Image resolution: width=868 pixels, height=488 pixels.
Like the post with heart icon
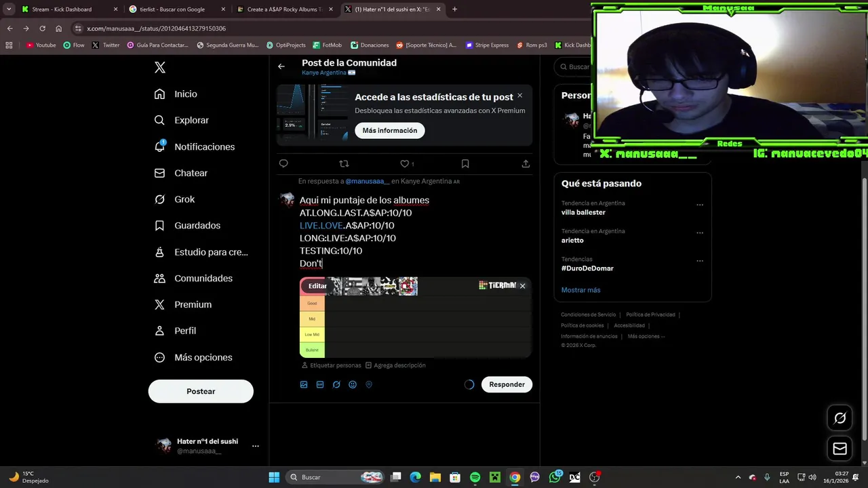[x=405, y=163]
